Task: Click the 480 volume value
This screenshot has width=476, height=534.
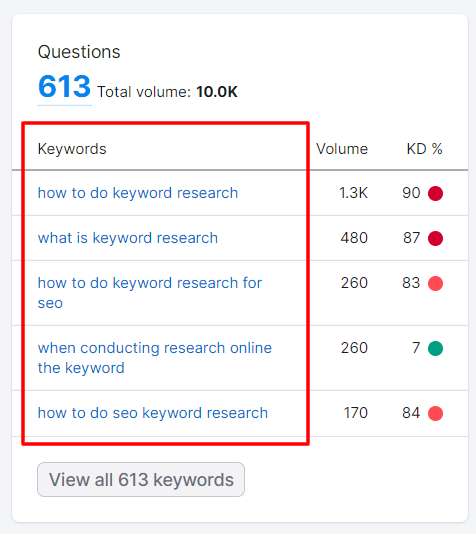Action: 354,238
